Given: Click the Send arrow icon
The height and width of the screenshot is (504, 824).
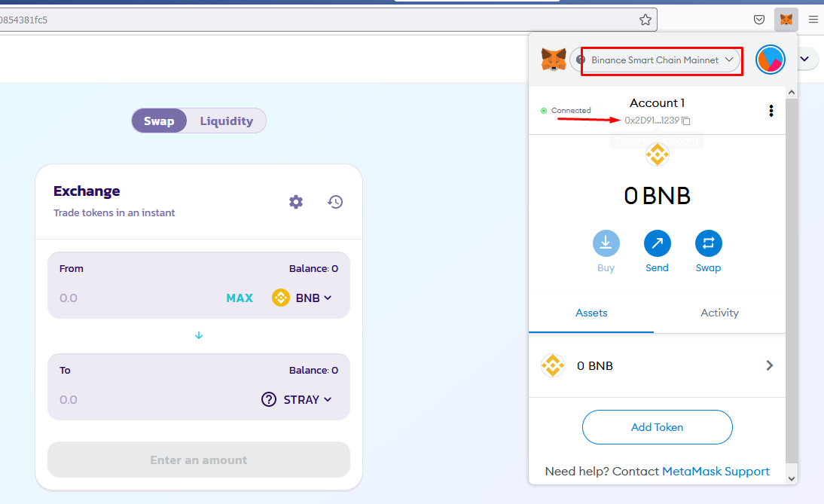Looking at the screenshot, I should 658,243.
